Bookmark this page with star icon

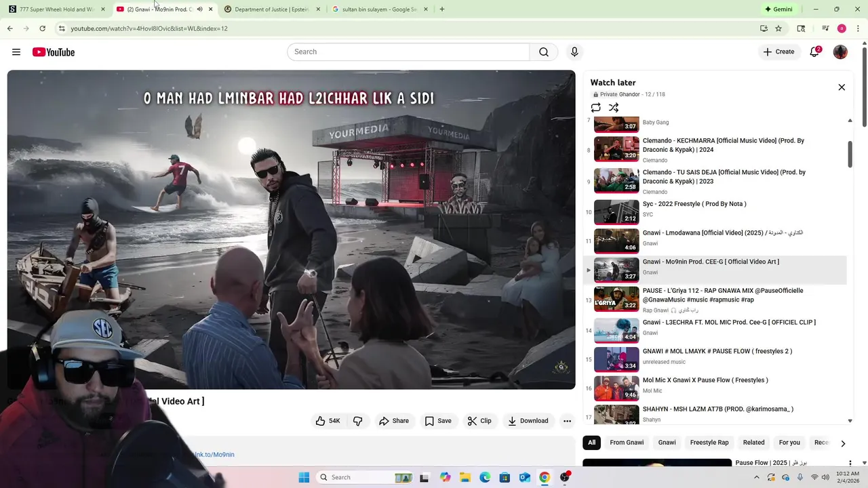(778, 28)
